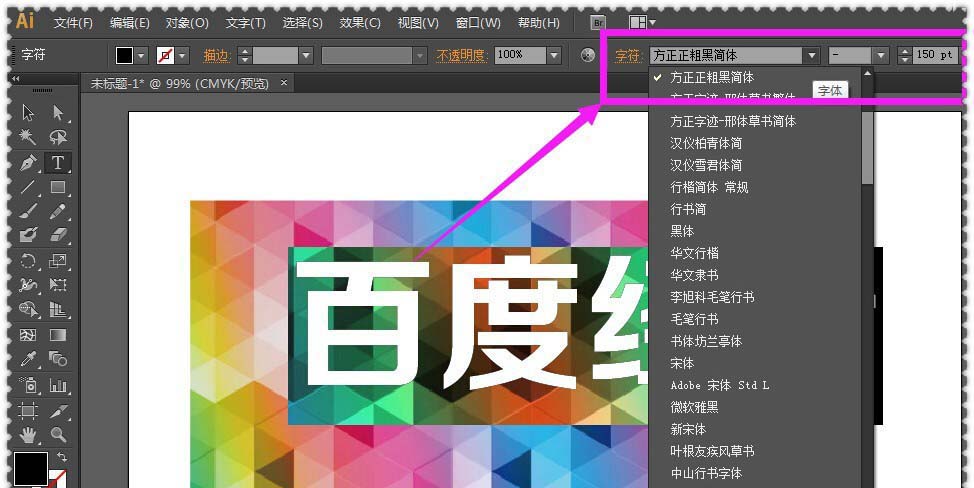Select the Scale tool
Viewport: 974px width, 488px height.
pyautogui.click(x=58, y=261)
